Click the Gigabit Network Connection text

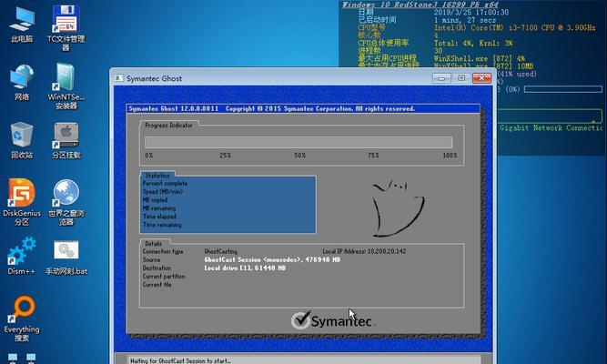[x=551, y=127]
